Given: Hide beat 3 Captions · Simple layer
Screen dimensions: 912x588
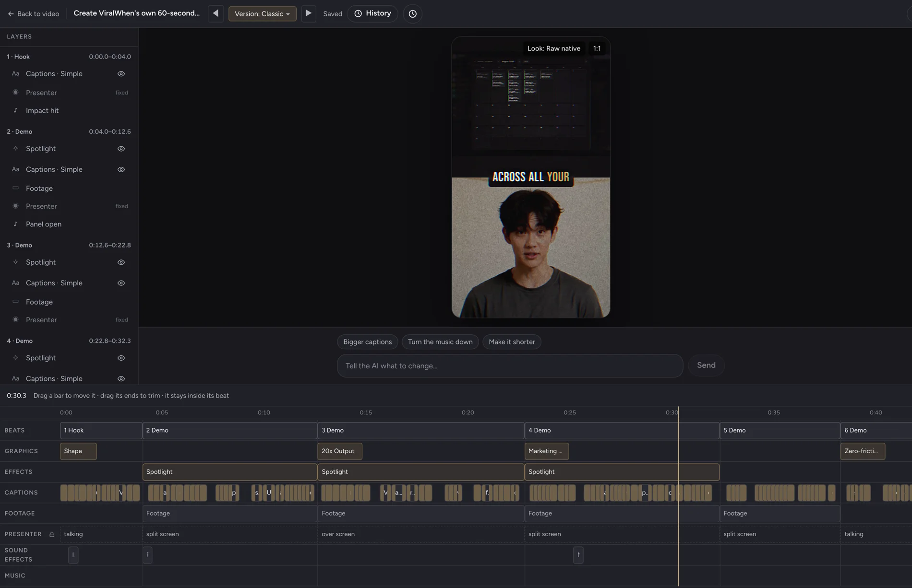Looking at the screenshot, I should coord(121,283).
